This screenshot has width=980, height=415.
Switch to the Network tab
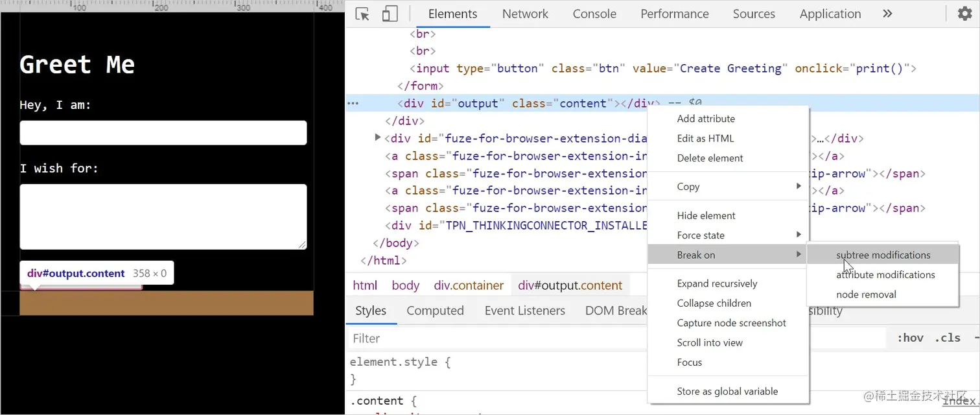(525, 13)
